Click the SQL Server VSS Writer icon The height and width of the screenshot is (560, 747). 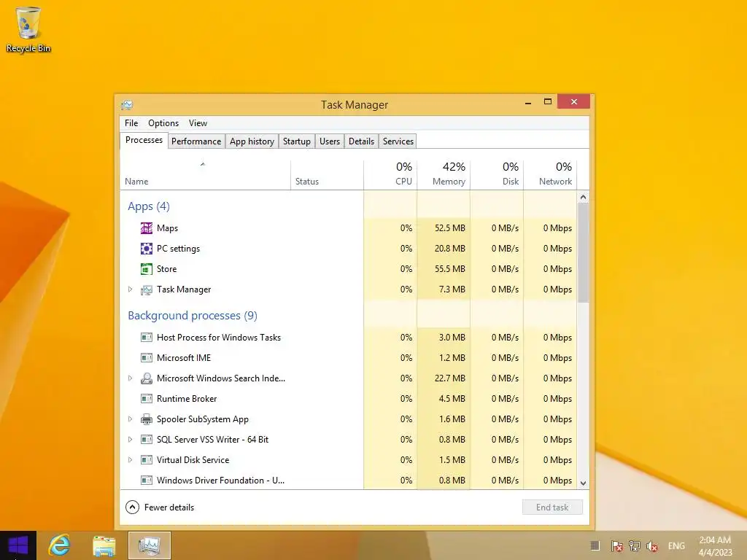click(146, 440)
